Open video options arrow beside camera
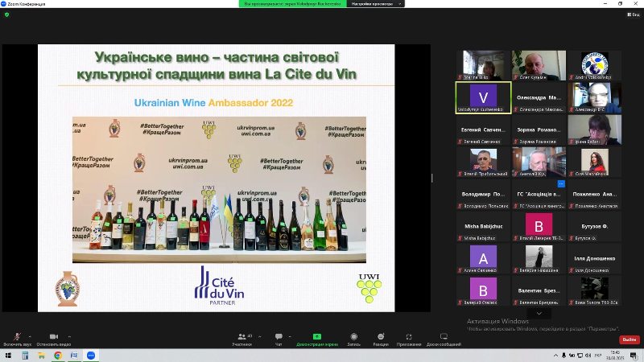The height and width of the screenshot is (362, 644). pyautogui.click(x=69, y=336)
